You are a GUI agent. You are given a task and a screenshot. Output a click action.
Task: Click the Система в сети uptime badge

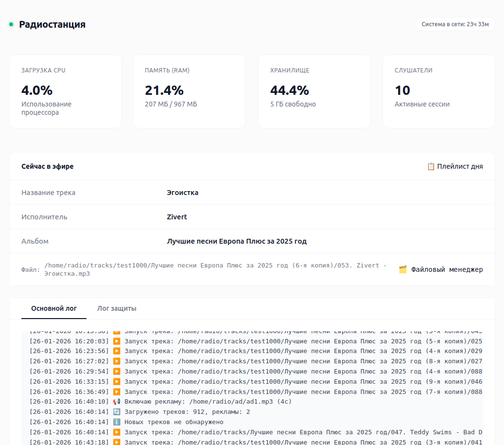coord(455,24)
